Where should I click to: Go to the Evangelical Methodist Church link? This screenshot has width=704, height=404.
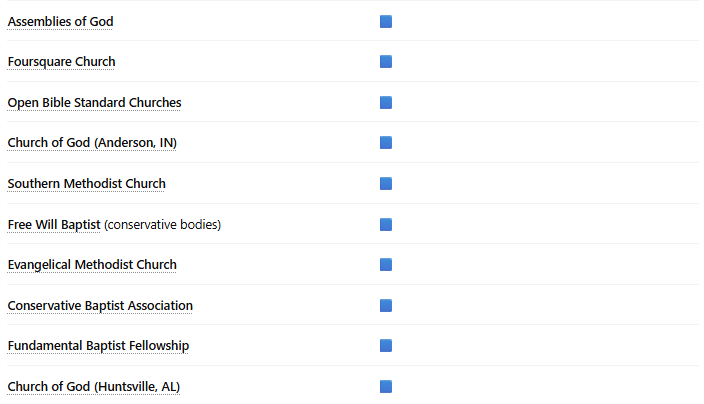tap(92, 265)
